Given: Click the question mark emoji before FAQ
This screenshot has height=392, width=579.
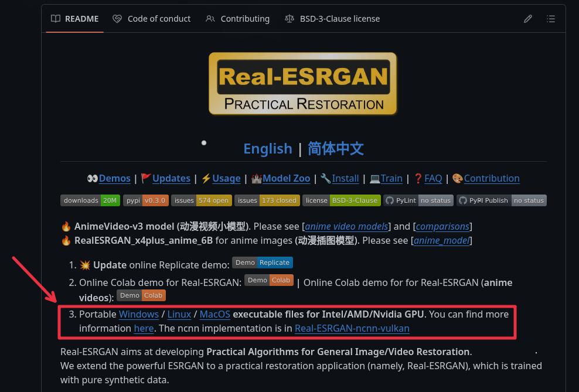Looking at the screenshot, I should tap(418, 179).
